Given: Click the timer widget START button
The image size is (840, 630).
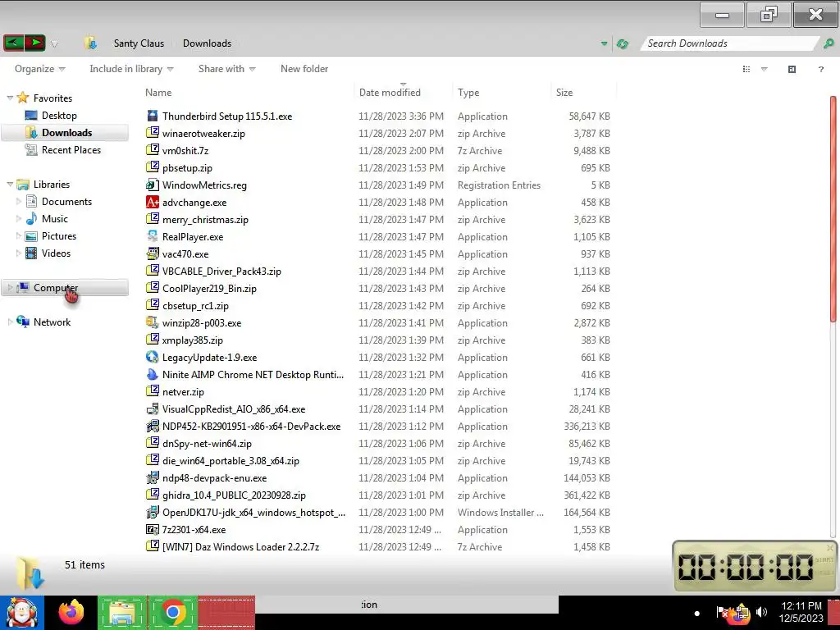Looking at the screenshot, I should tap(824, 559).
